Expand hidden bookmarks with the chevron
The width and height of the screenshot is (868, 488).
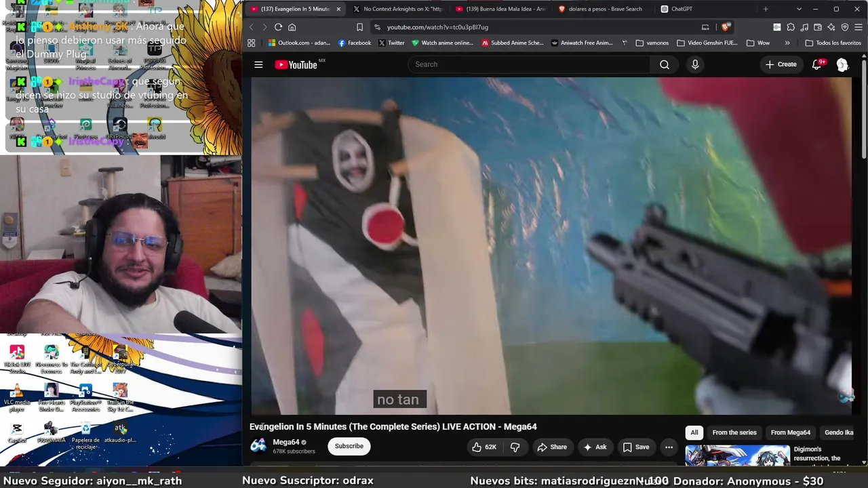[x=787, y=43]
